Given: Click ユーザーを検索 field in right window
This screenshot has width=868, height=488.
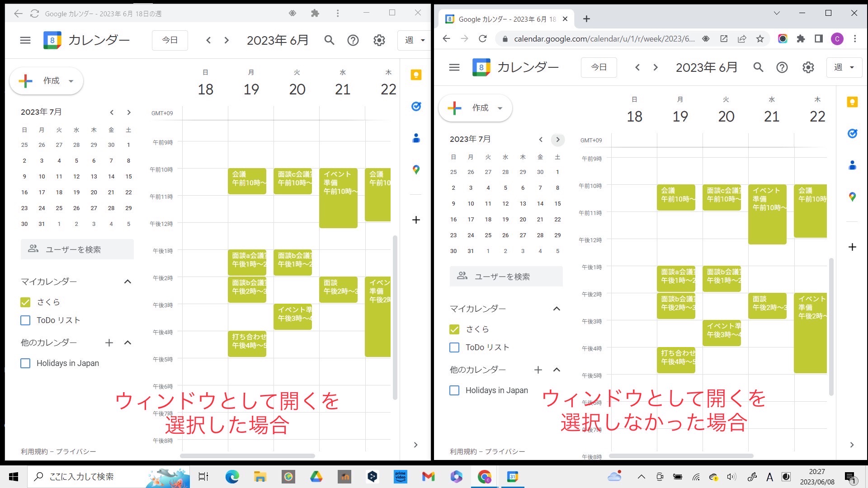Looking at the screenshot, I should [506, 277].
